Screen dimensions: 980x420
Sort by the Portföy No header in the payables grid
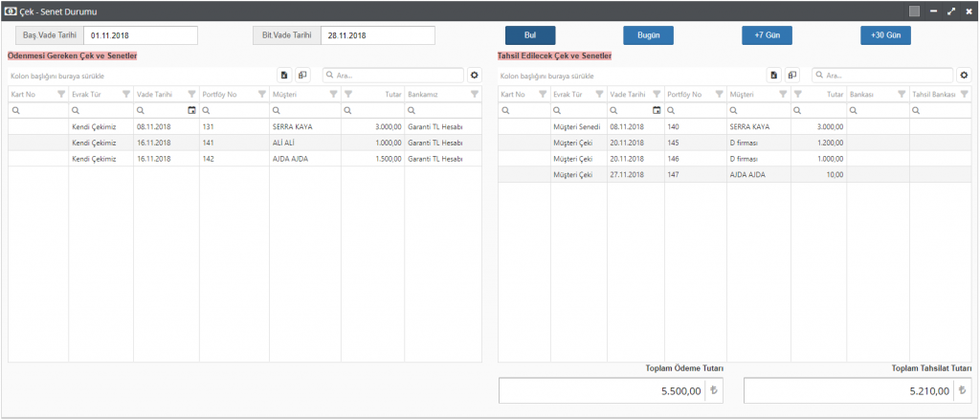point(220,94)
